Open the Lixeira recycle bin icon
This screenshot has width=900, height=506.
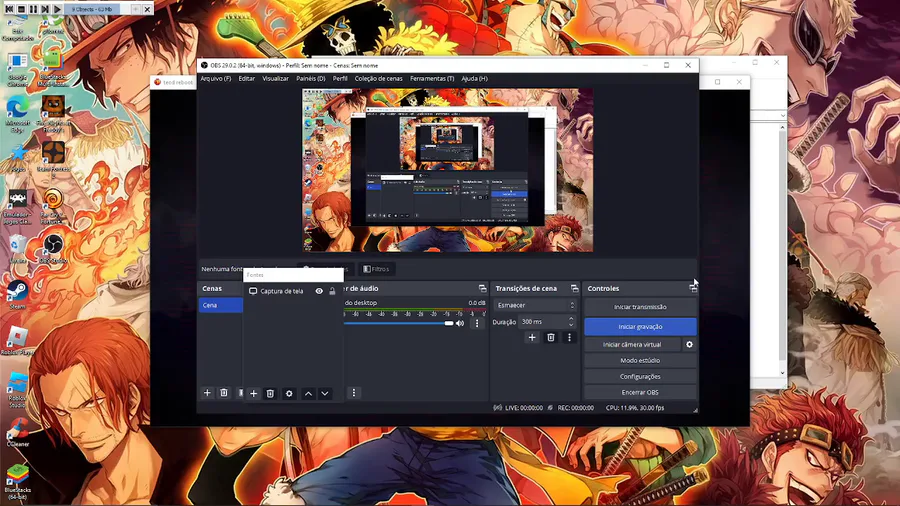pyautogui.click(x=17, y=248)
